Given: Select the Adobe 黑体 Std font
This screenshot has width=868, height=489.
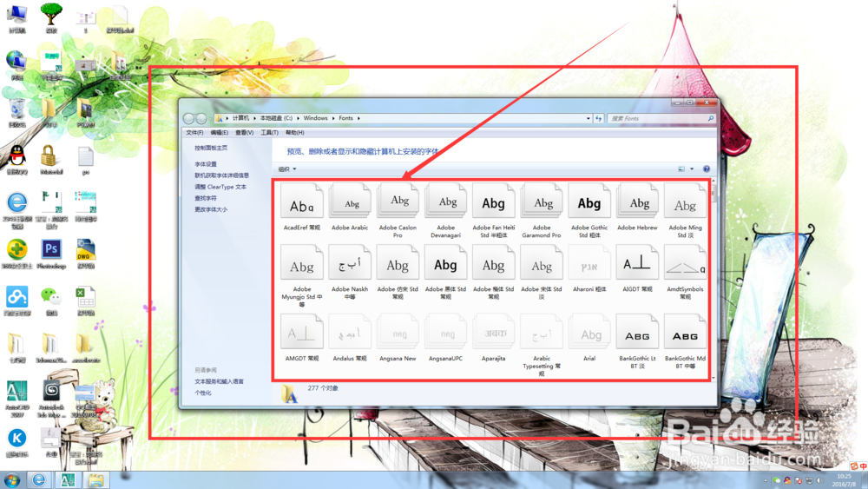Looking at the screenshot, I should point(445,273).
